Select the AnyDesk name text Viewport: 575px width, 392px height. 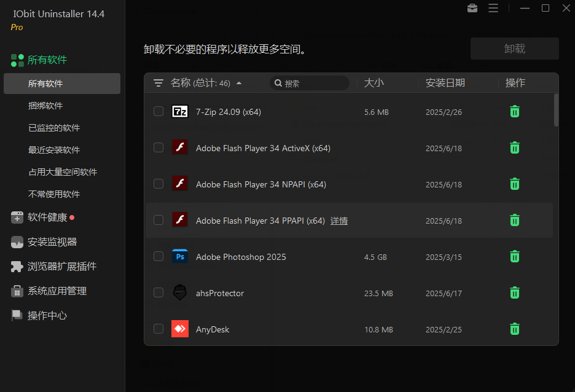(213, 330)
